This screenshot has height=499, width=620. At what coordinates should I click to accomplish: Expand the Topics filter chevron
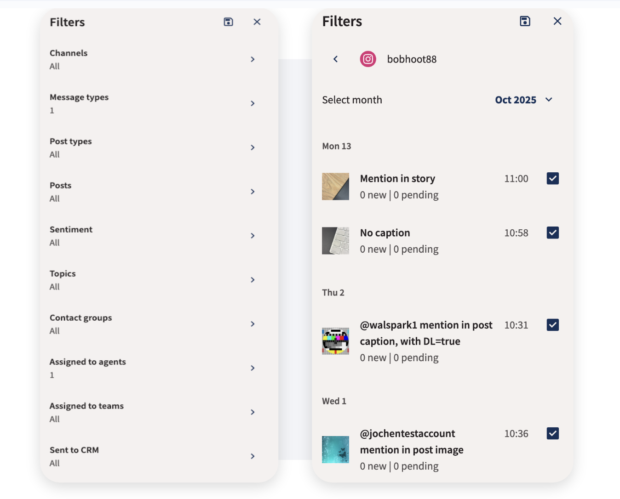click(253, 280)
